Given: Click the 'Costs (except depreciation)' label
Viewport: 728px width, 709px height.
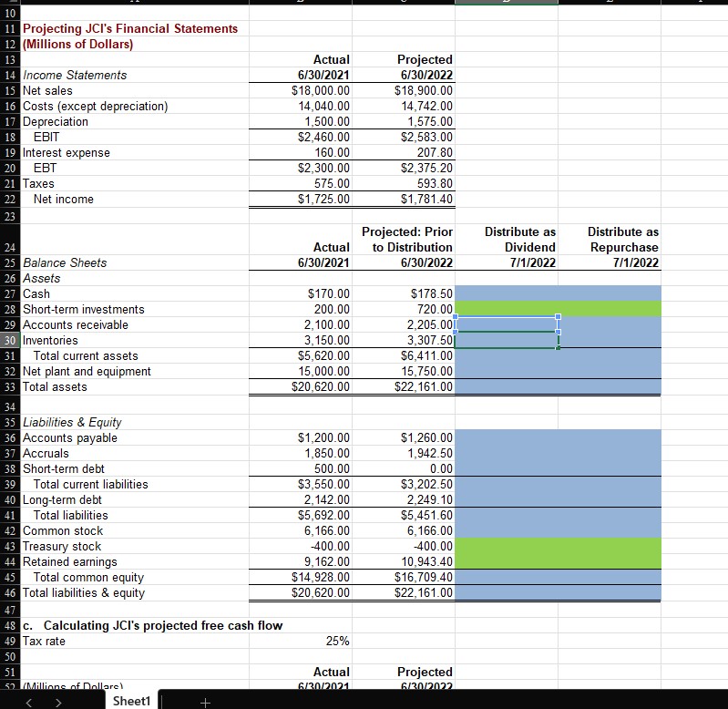Looking at the screenshot, I should (95, 107).
